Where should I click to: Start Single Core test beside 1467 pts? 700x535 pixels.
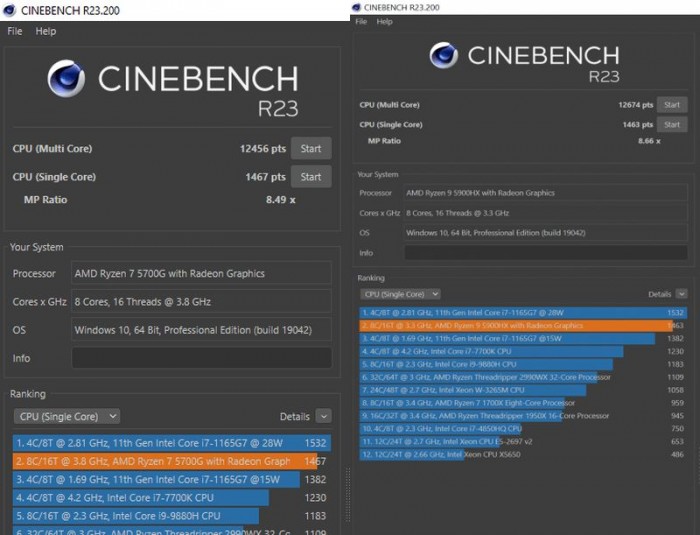pyautogui.click(x=311, y=177)
